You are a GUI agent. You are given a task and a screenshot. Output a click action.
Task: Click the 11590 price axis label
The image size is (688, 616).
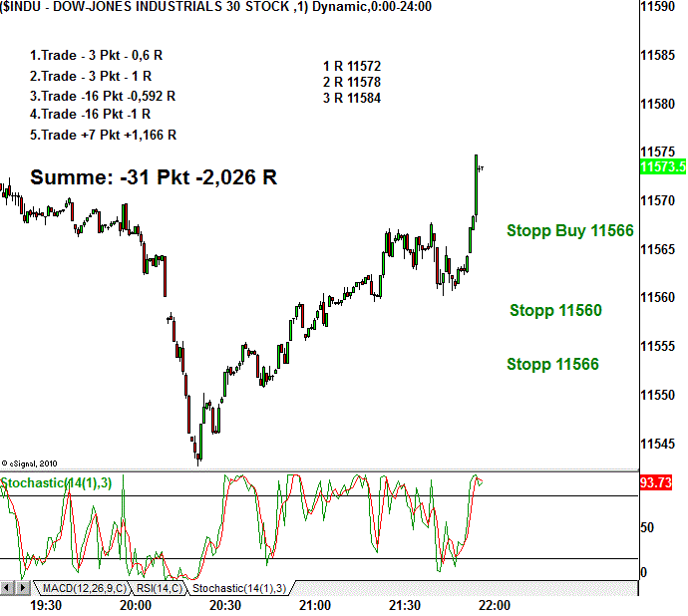coord(661,7)
